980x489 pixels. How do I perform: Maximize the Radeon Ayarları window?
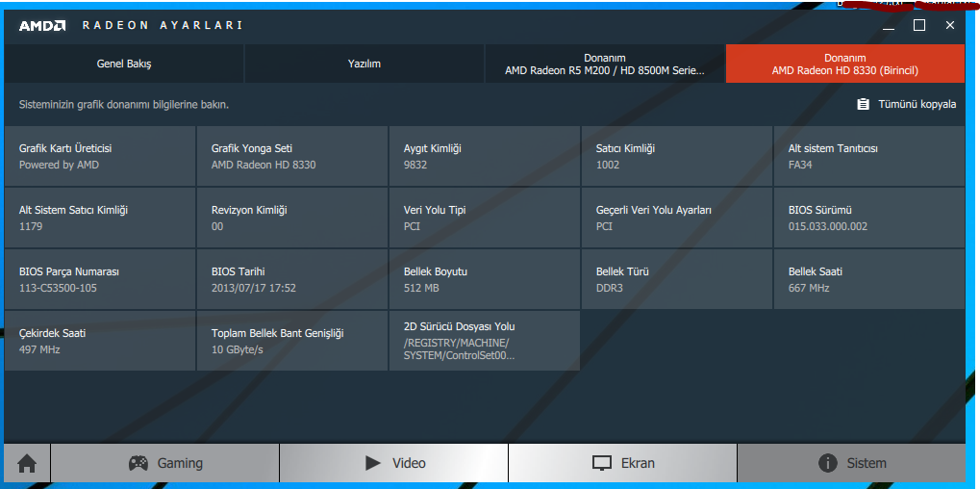(x=919, y=26)
